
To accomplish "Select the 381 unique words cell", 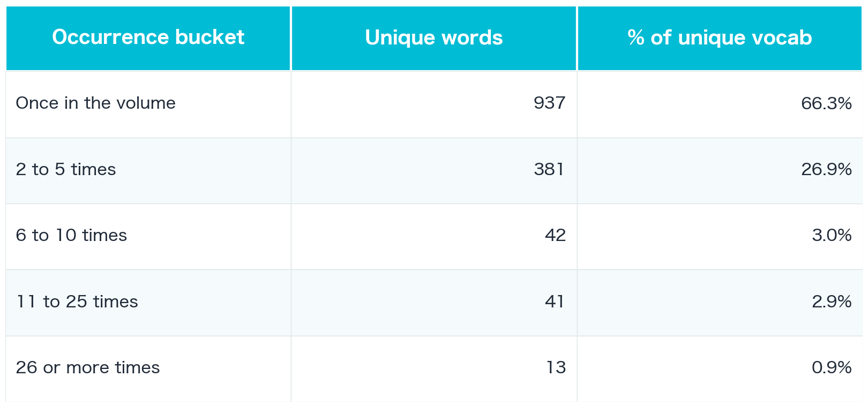I will click(x=549, y=169).
